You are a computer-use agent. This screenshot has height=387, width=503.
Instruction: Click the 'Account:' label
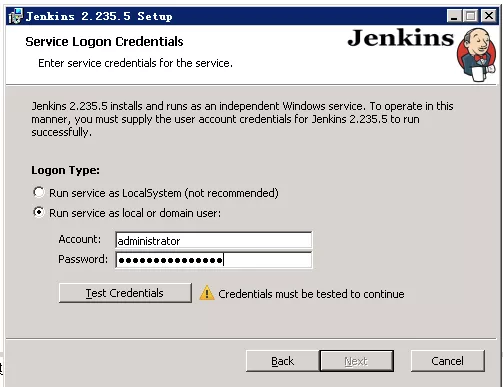tap(79, 239)
